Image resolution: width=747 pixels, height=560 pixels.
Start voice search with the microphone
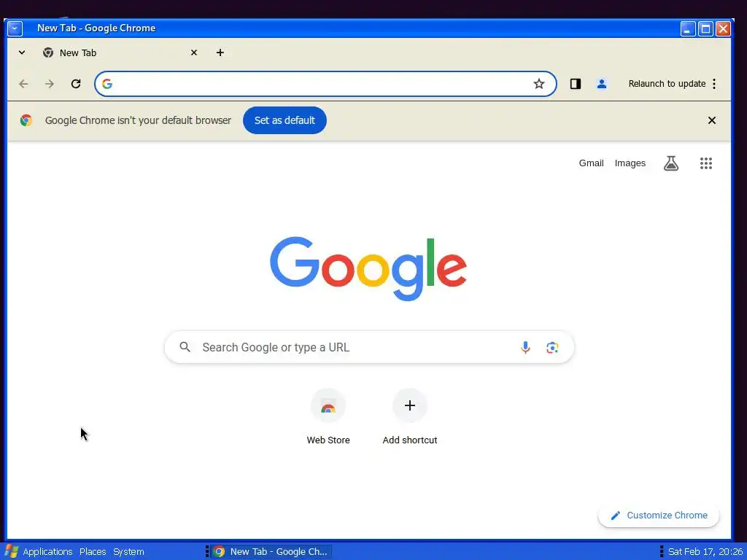[x=525, y=347]
